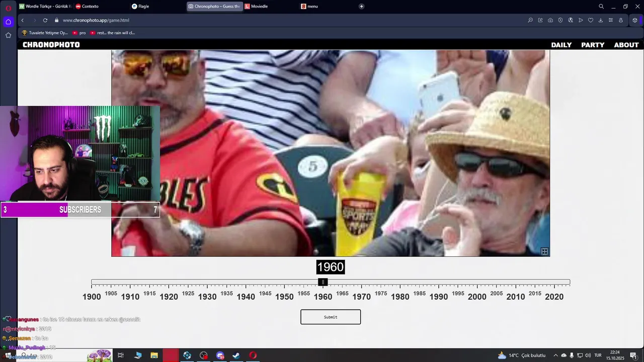Submit the year guess
644x362 pixels.
click(x=331, y=317)
